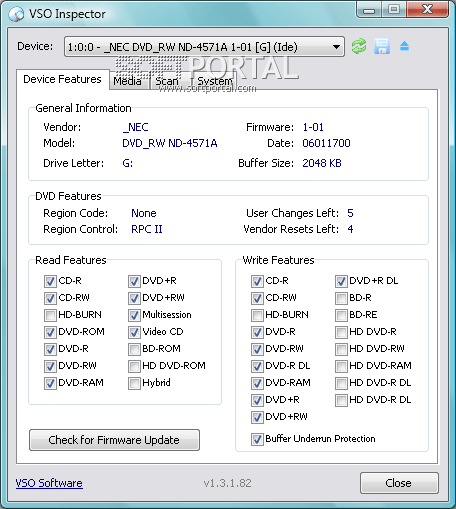
Task: Click the Model value DVD_RW ND-4571A
Action: pos(170,143)
